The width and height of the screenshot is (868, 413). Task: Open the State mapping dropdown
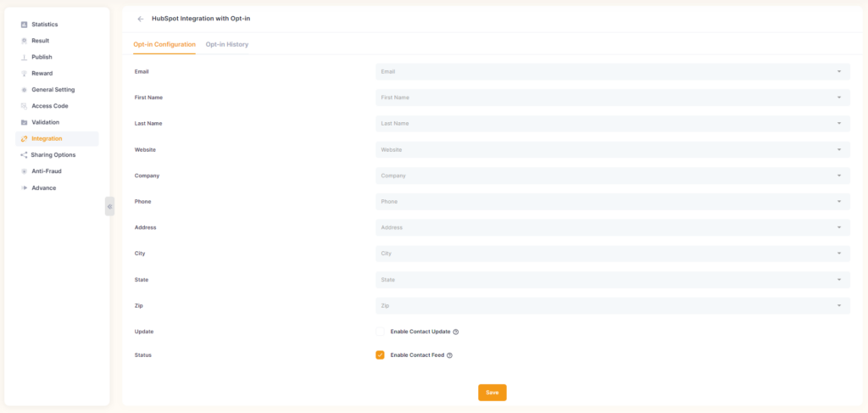point(612,280)
